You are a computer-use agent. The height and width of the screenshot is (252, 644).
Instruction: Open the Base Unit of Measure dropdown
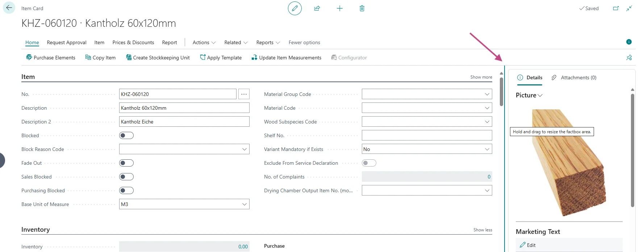coord(244,204)
